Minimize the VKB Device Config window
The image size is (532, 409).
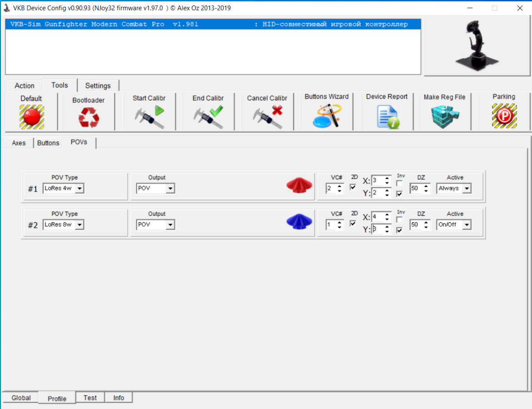point(470,8)
